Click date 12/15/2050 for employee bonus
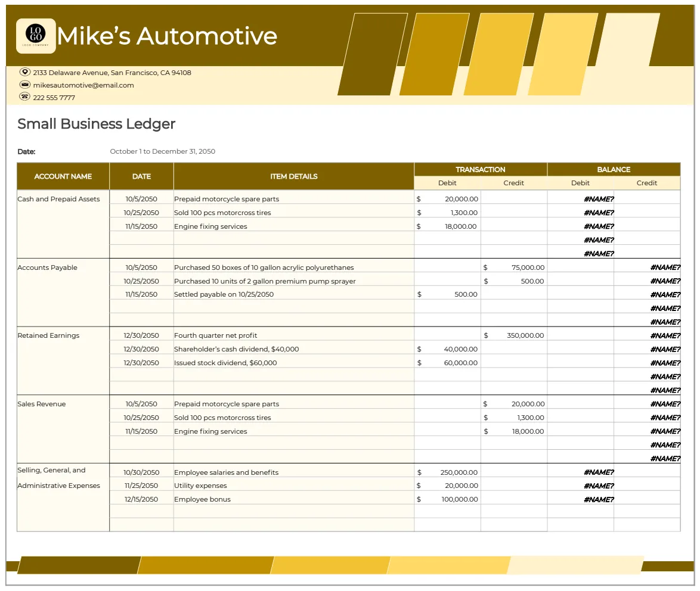 pos(141,500)
